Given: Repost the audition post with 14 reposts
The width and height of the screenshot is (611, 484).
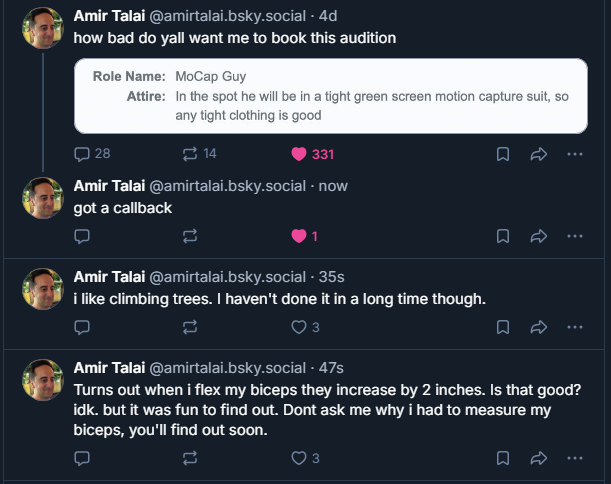Looking at the screenshot, I should [x=190, y=154].
